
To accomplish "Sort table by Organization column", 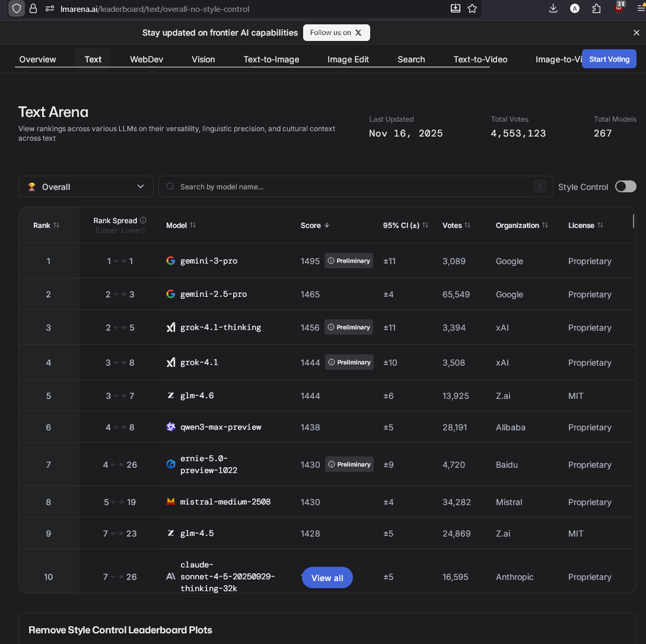I will [x=522, y=225].
